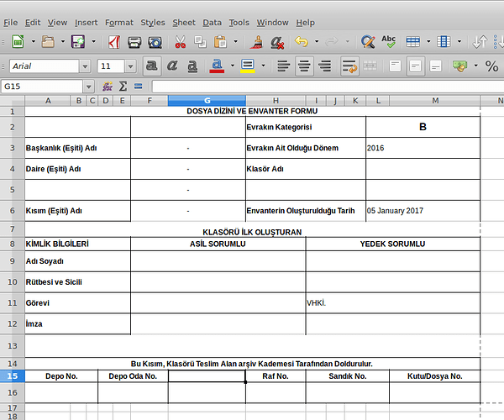Insert the Sum function
This screenshot has height=420, width=504.
[x=123, y=87]
